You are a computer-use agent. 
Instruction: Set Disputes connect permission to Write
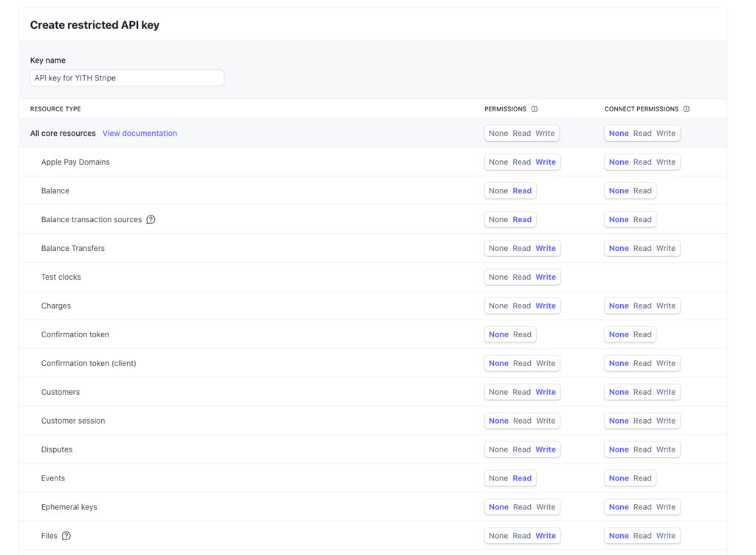click(x=665, y=449)
